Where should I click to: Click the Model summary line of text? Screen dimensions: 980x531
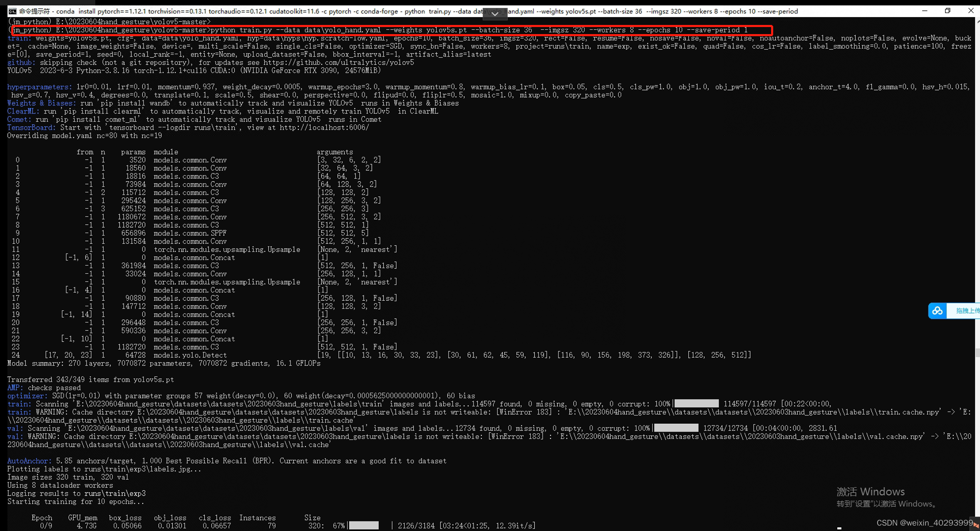[164, 363]
